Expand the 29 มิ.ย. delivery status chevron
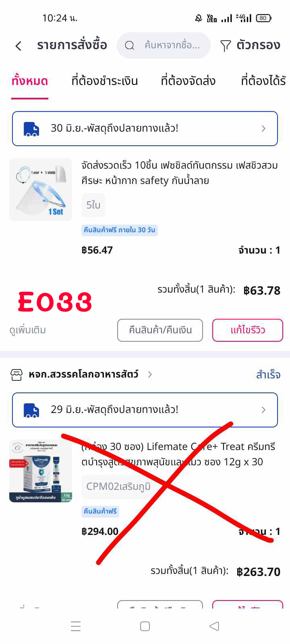This screenshot has width=290, height=644. tap(263, 410)
